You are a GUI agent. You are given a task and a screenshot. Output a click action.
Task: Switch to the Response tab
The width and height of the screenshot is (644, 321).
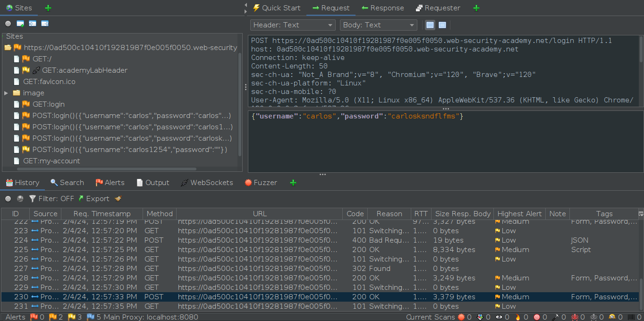coord(382,8)
